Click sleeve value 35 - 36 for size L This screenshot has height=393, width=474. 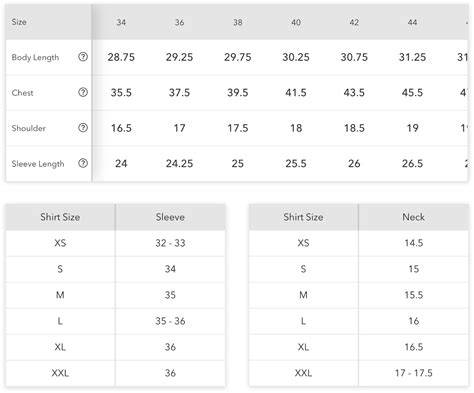[170, 321]
